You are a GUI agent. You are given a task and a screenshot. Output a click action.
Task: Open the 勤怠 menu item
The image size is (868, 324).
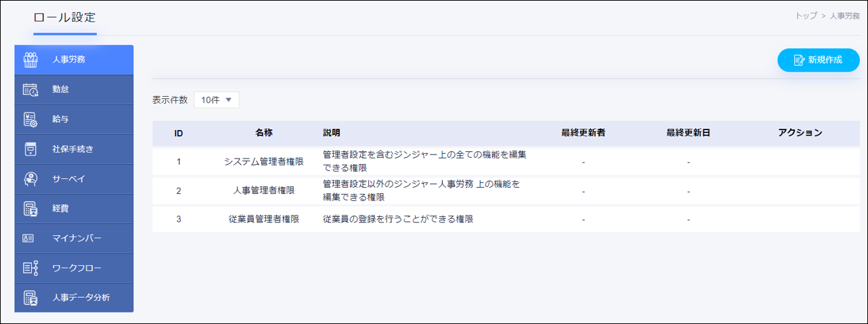tap(74, 89)
